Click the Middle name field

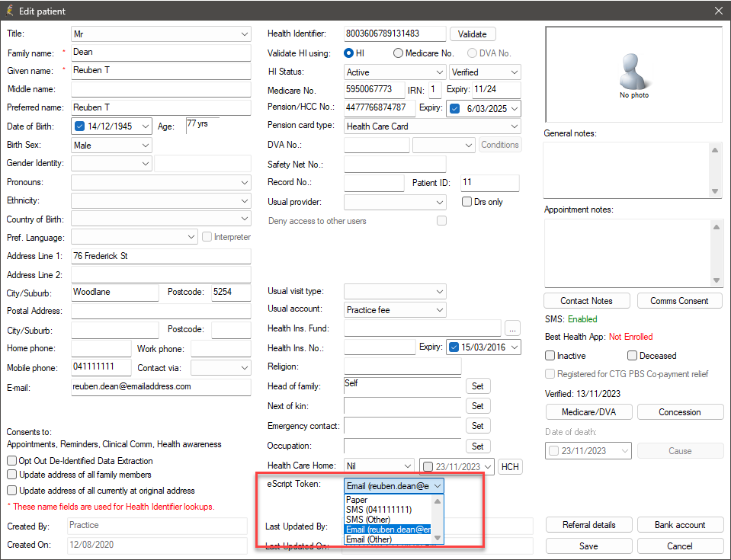pyautogui.click(x=161, y=89)
